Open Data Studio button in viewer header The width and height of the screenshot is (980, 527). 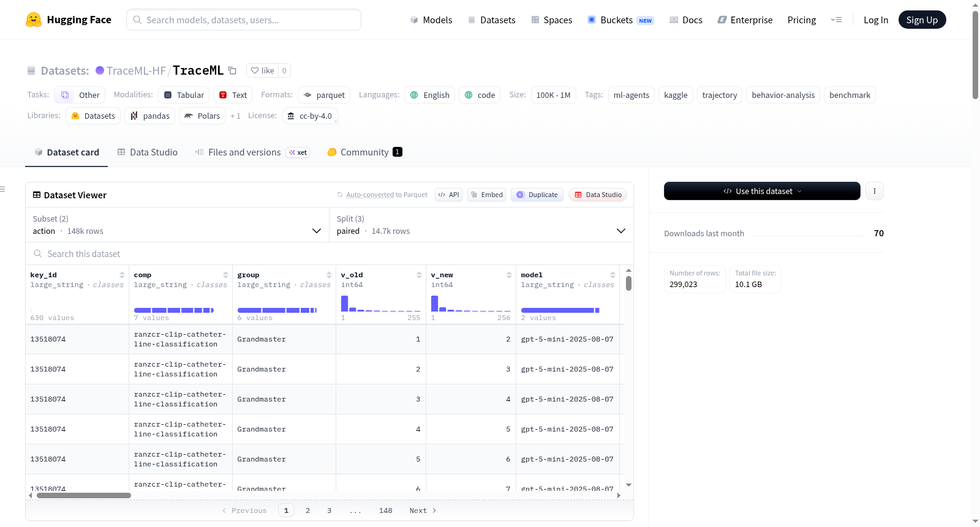click(x=598, y=195)
